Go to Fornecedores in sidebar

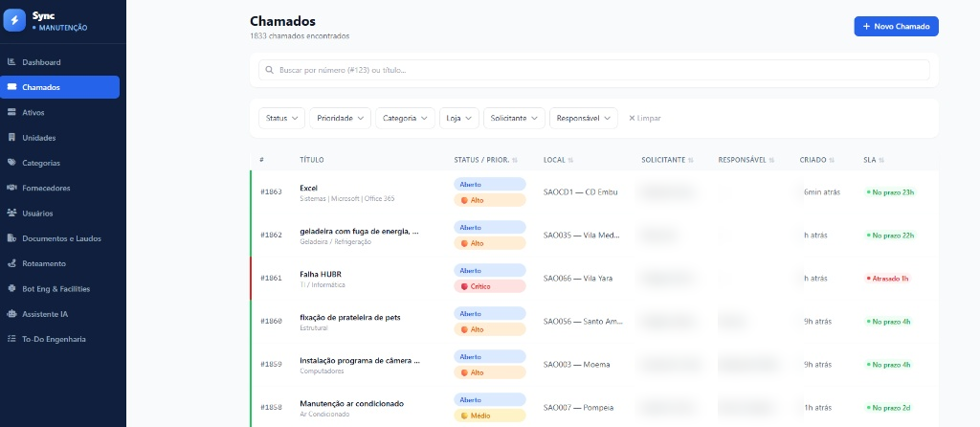pos(60,188)
